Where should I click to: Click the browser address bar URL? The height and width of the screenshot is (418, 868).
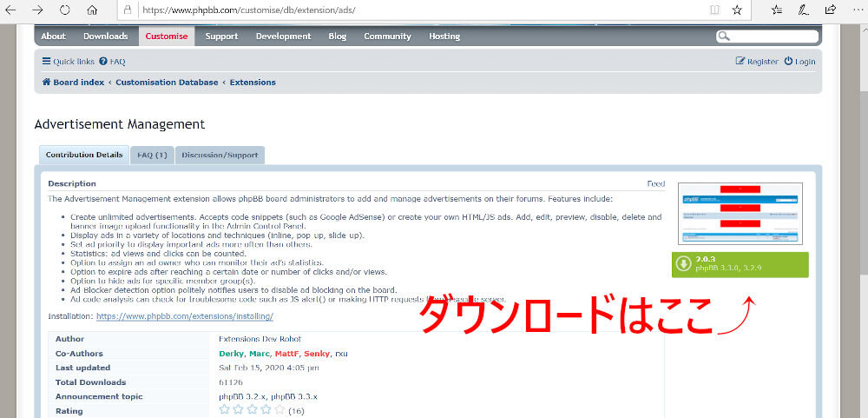pos(249,10)
